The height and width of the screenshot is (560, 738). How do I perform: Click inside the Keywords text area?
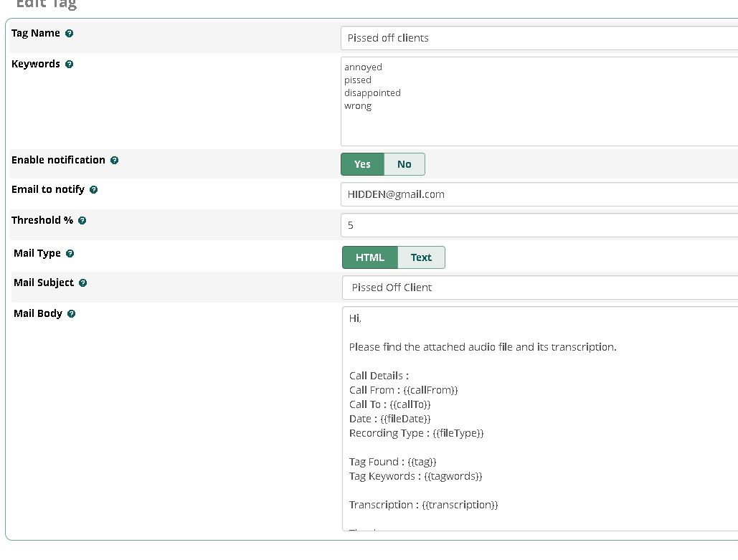tap(538, 125)
